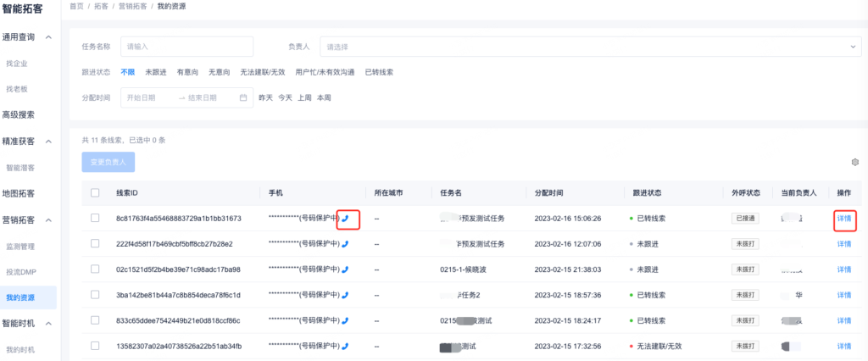Screen dimensions: 868x361
Task: Open 详情 link for first lead row
Action: pos(843,219)
